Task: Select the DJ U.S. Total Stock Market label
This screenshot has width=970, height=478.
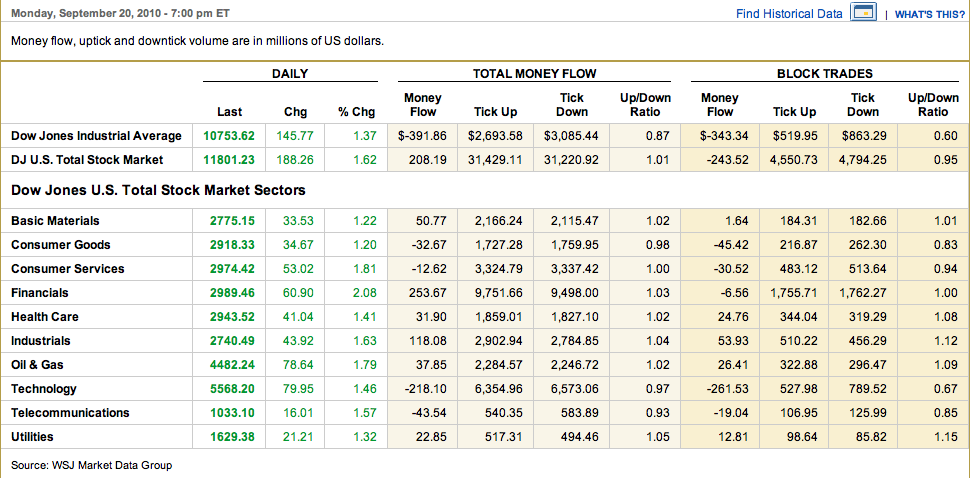Action: 87,160
